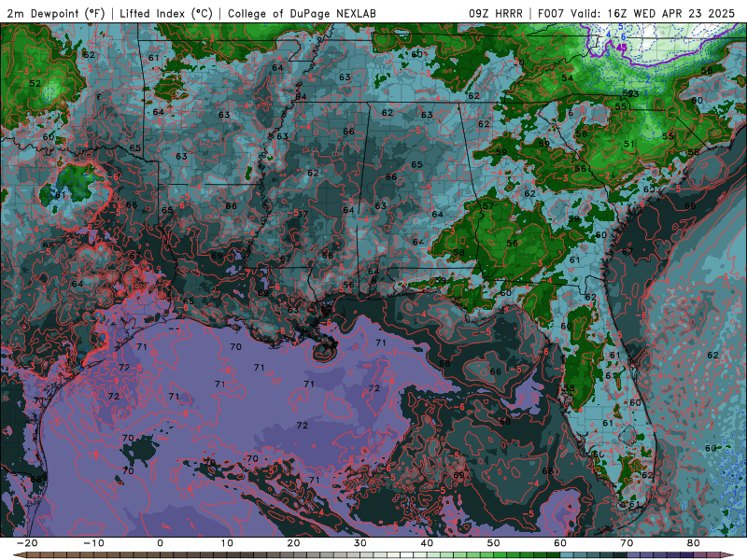Click the "2m Dewpoint (°F)" title text

(x=56, y=13)
